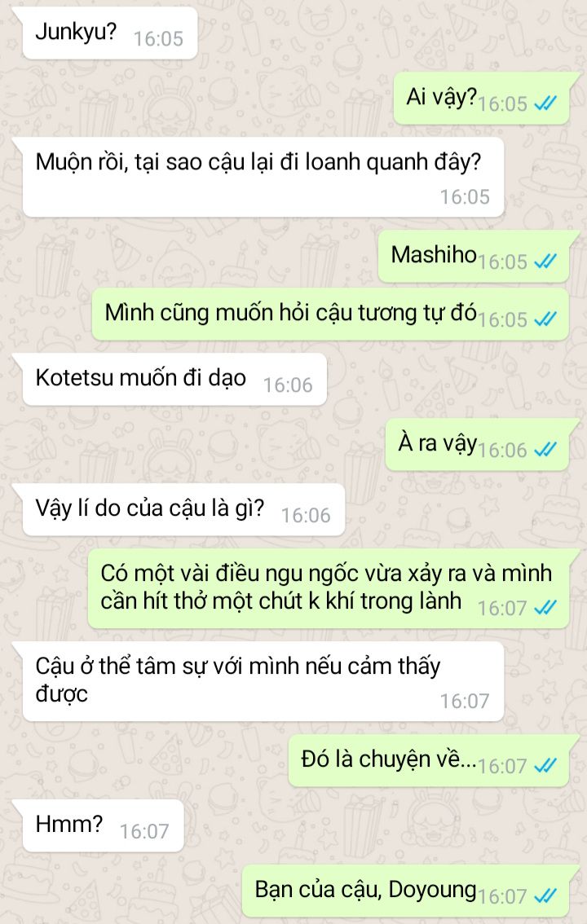Click the 'Mashiho' sent message text

coord(434,254)
